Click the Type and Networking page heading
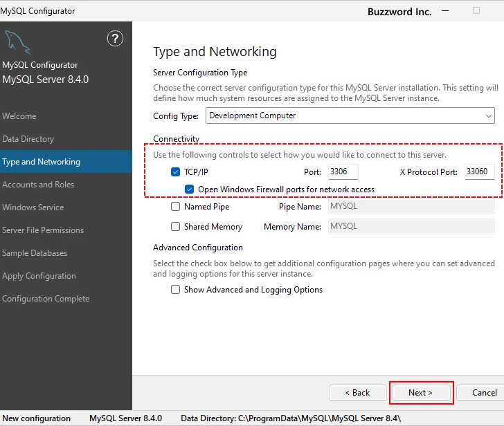 215,52
